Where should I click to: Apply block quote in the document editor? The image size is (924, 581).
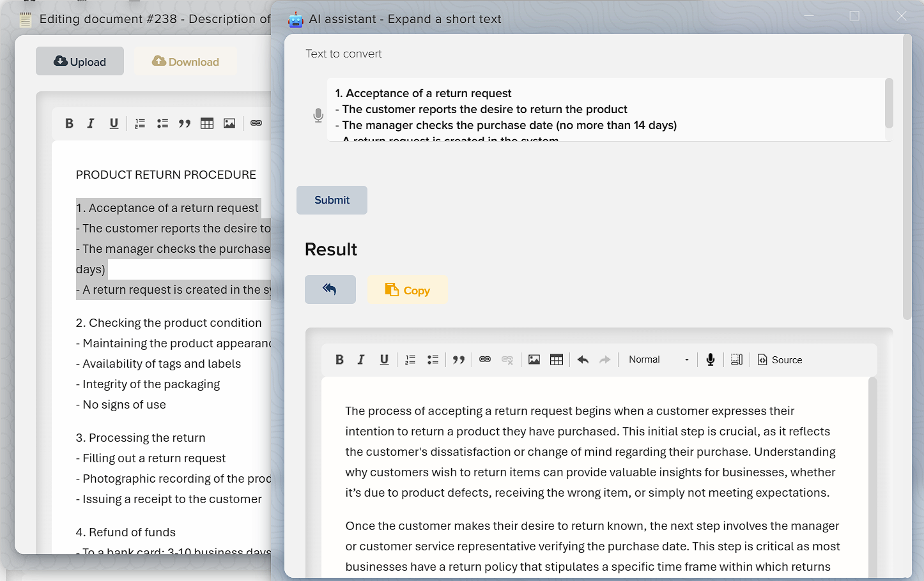[x=185, y=123]
